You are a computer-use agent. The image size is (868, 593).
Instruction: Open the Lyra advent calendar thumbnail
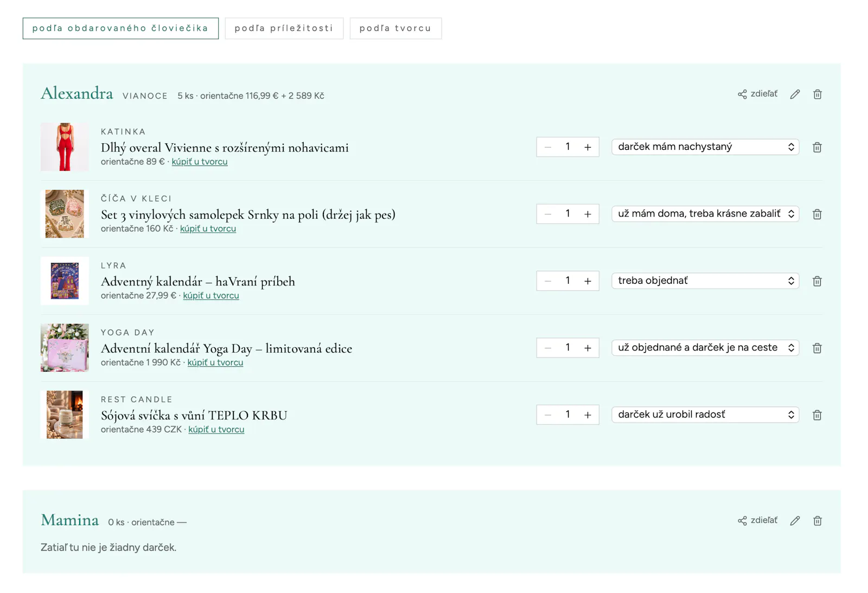(x=65, y=281)
